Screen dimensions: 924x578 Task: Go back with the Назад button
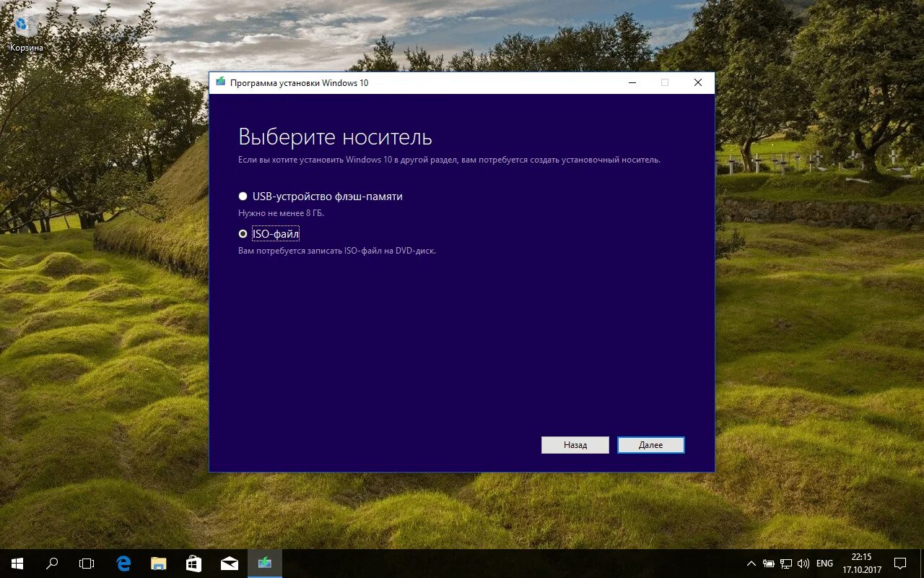[x=575, y=445]
